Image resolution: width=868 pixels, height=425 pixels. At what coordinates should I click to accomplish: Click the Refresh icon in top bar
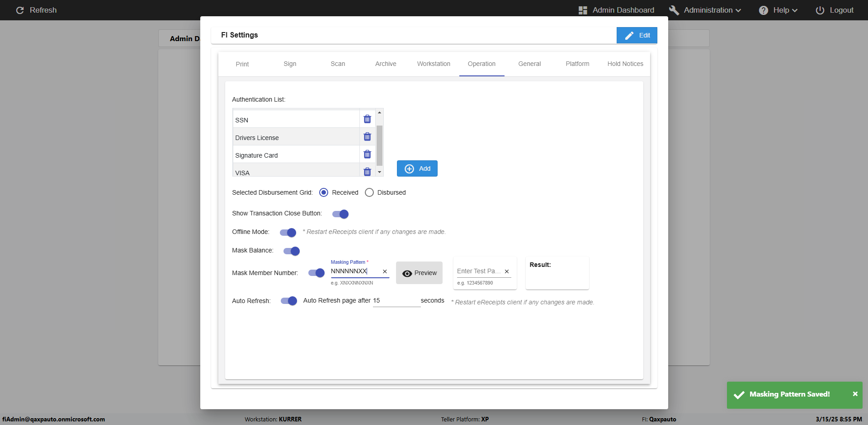20,10
